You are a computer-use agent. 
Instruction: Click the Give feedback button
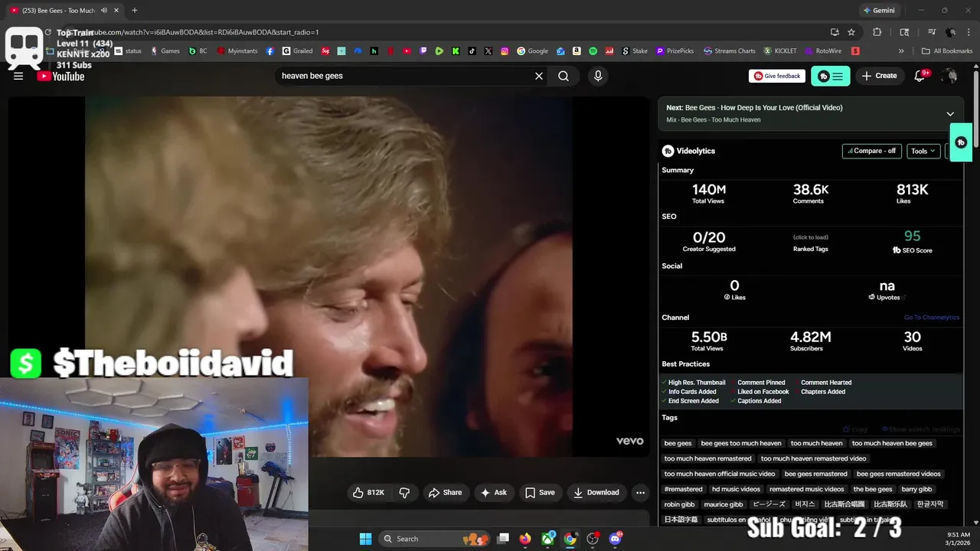[x=777, y=76]
